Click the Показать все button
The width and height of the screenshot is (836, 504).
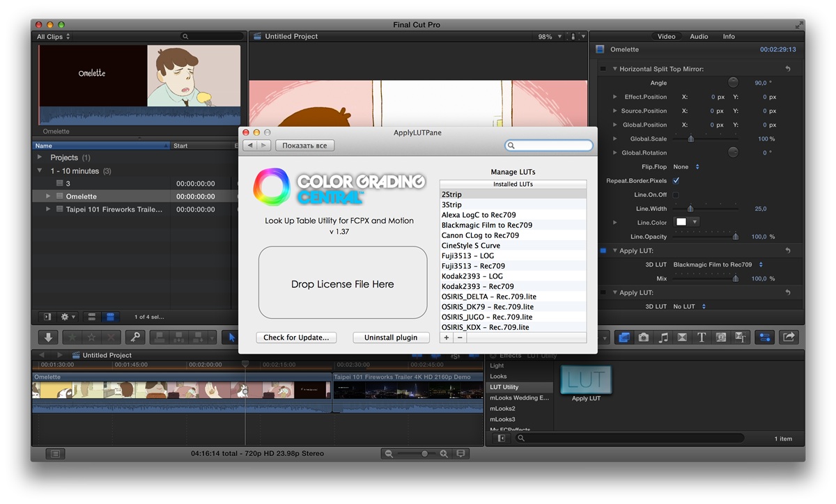click(x=304, y=145)
